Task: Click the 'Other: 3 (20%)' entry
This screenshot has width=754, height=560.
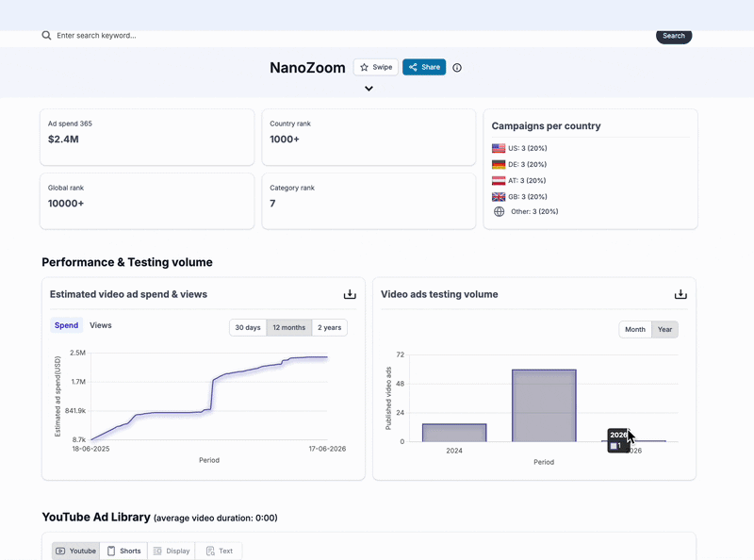Action: pos(534,212)
